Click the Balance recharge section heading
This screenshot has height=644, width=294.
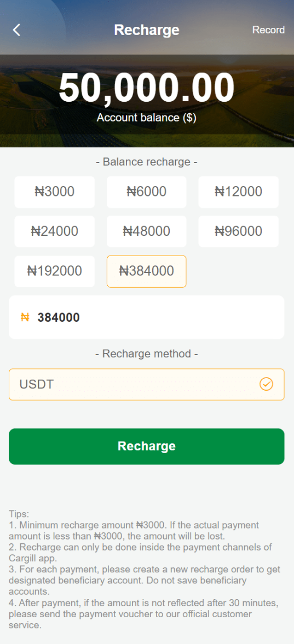[146, 162]
